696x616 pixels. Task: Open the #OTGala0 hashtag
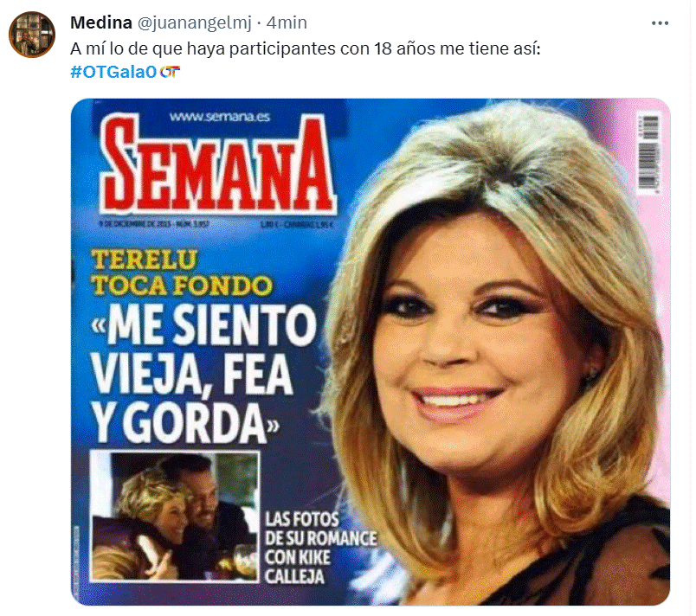point(113,72)
